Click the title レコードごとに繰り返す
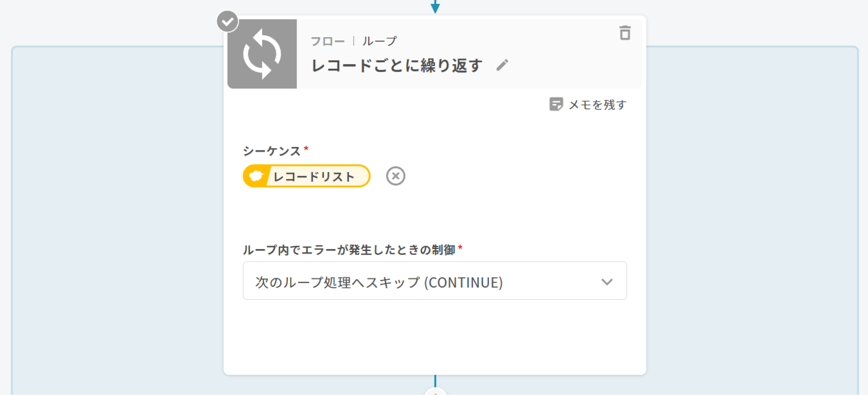Viewport: 868px width, 395px height. 397,66
